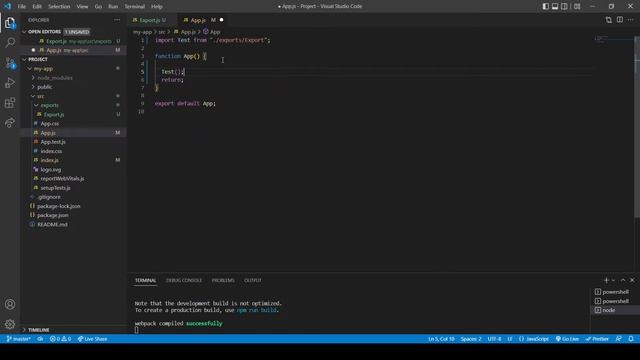
Task: Change UTF-8 file encoding
Action: (x=494, y=339)
